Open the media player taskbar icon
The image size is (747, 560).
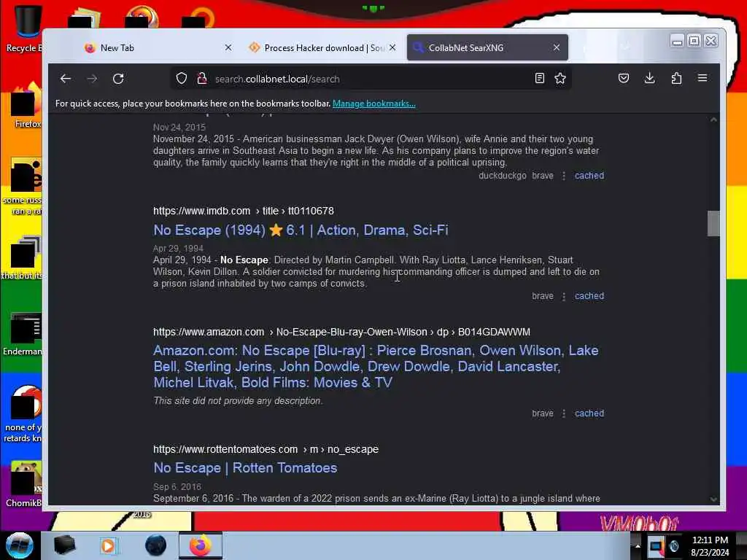[x=108, y=545]
